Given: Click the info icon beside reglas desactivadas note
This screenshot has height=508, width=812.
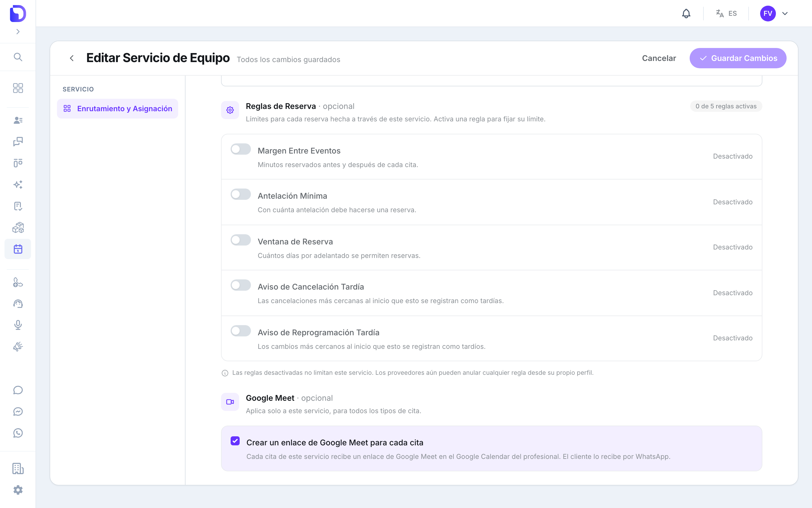Looking at the screenshot, I should (225, 373).
